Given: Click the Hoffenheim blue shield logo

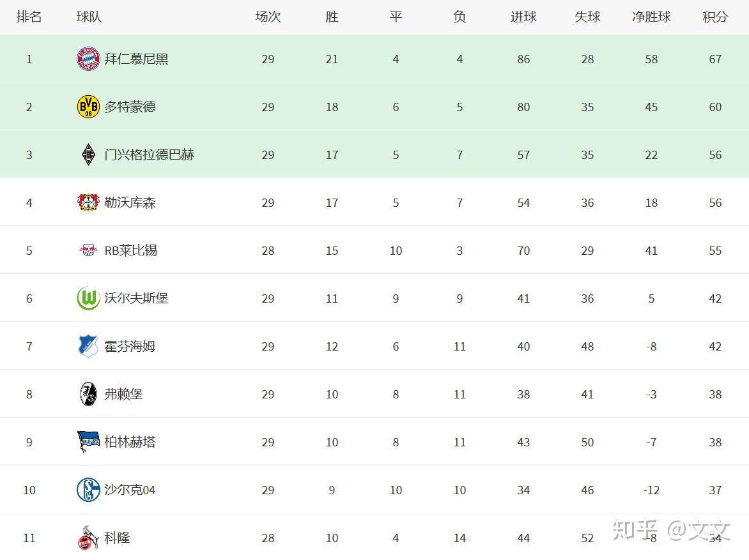Looking at the screenshot, I should click(x=88, y=346).
